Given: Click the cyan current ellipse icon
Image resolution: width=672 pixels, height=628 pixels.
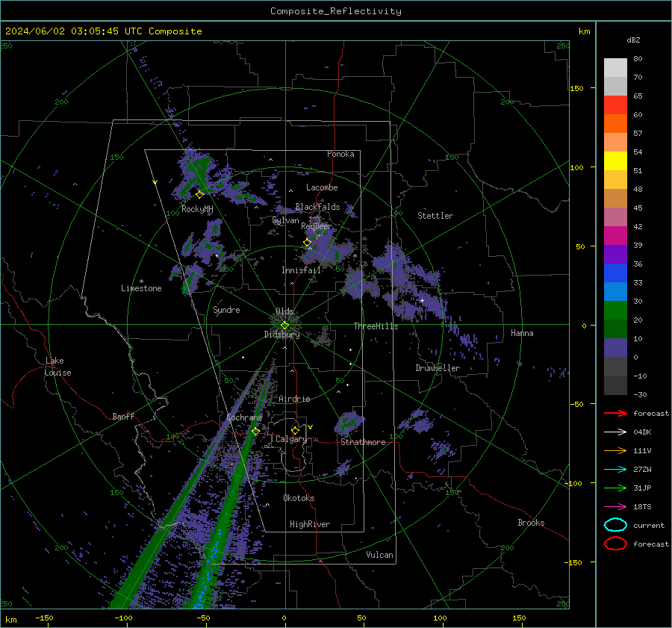Looking at the screenshot, I should (615, 525).
